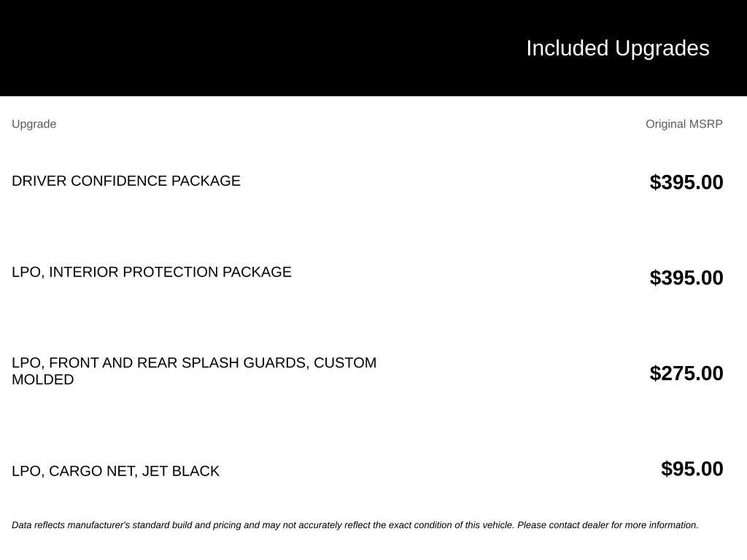
Task: Select the Original MSRP column header
Action: tap(684, 124)
